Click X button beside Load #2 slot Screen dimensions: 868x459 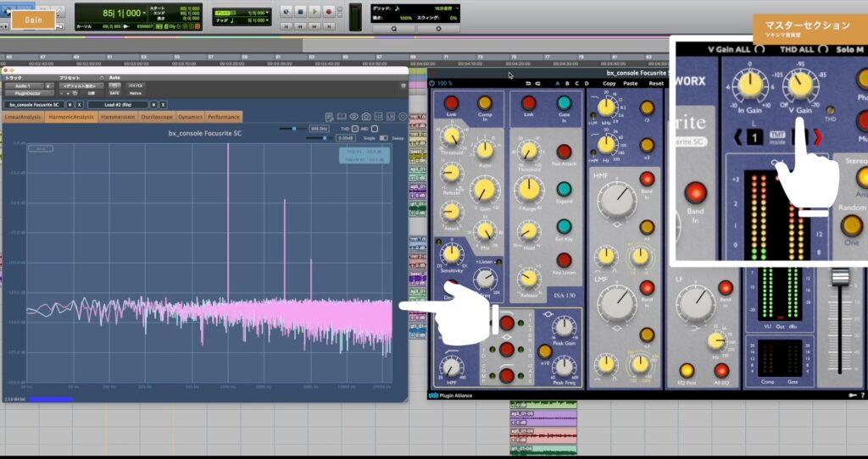point(163,104)
